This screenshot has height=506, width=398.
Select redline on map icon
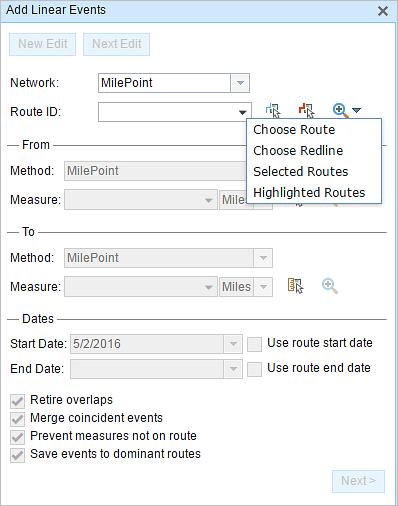[x=306, y=111]
